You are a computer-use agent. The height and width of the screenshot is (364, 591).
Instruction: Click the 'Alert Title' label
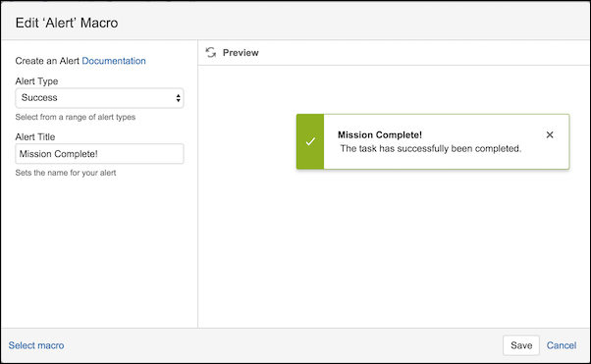pyautogui.click(x=35, y=136)
